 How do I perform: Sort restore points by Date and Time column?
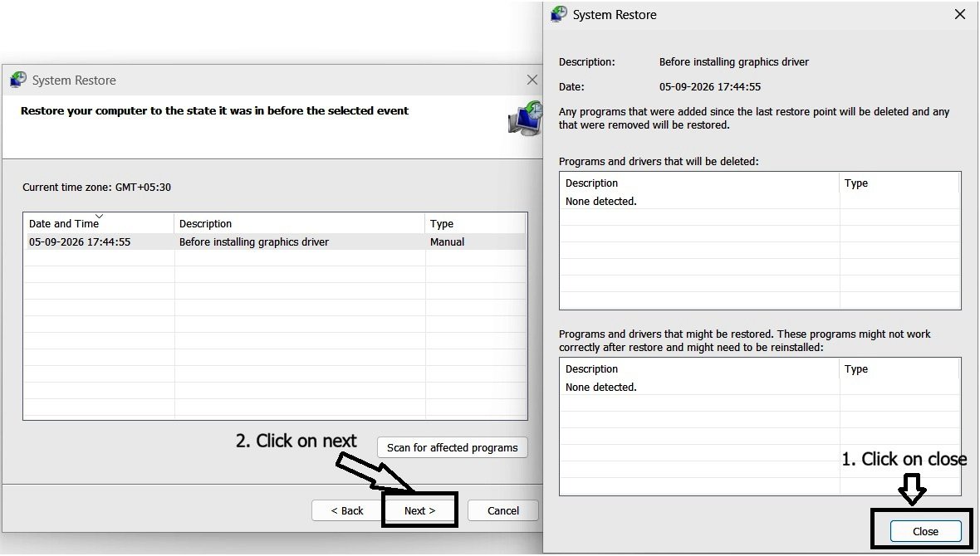tap(98, 223)
